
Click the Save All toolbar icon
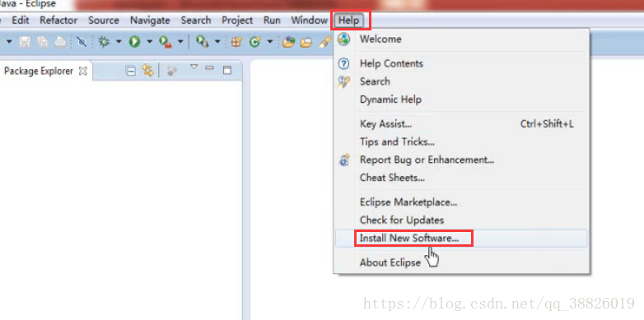point(42,41)
